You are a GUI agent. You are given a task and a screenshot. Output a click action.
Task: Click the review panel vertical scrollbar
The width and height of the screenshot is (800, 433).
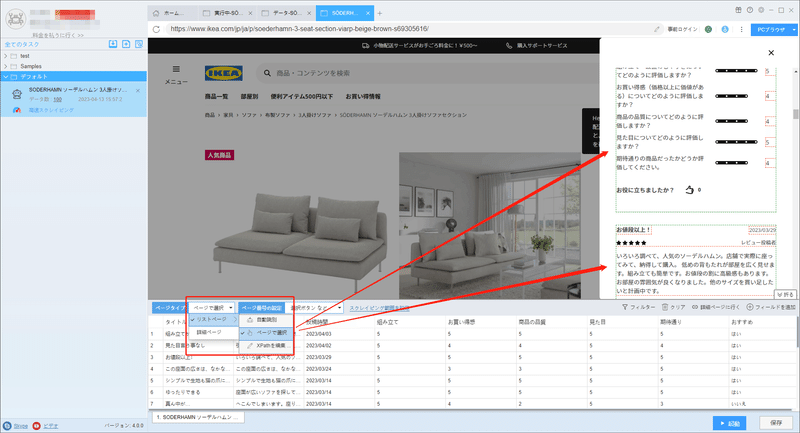coord(795,114)
